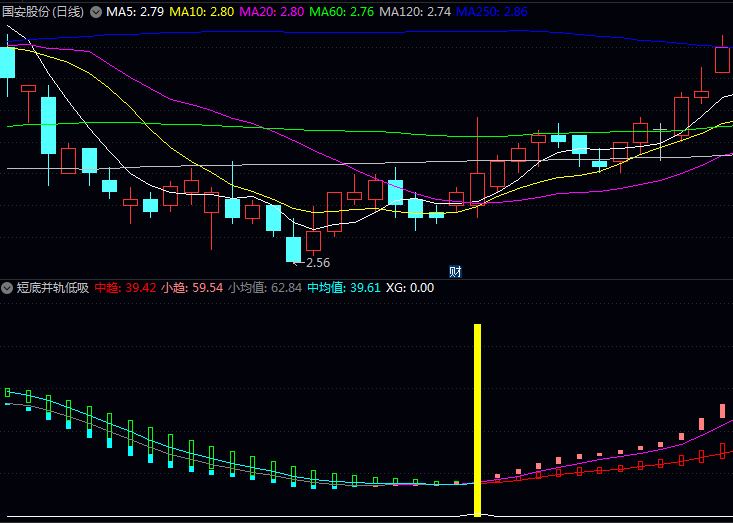
Task: Open dropdown arrow beside 国安股份 title
Action: tap(96, 12)
